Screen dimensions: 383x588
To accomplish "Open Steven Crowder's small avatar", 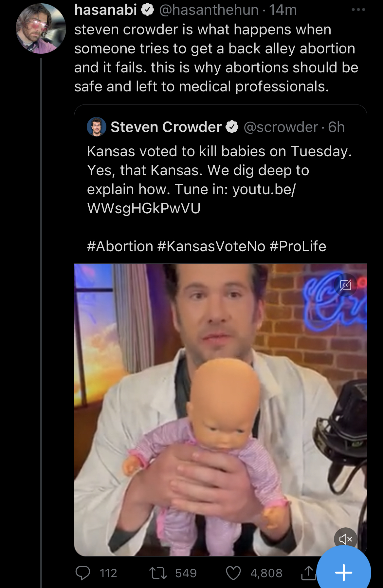I will (x=97, y=126).
